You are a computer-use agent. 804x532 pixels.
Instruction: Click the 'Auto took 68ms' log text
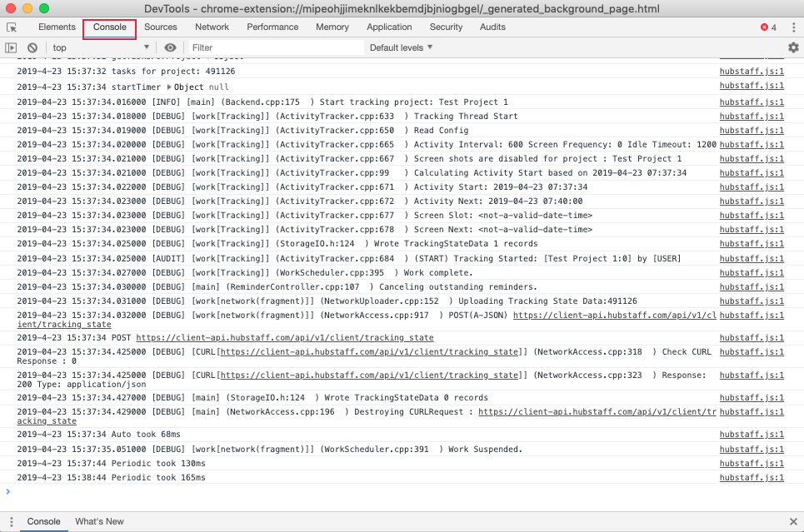(x=146, y=435)
